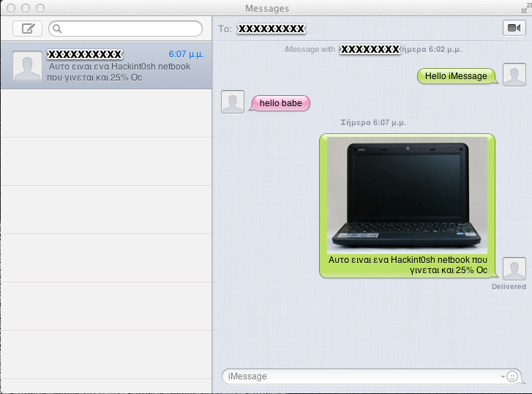Image resolution: width=532 pixels, height=394 pixels.
Task: Click the photo caption about the Hackint0sh netbook
Action: [x=408, y=265]
